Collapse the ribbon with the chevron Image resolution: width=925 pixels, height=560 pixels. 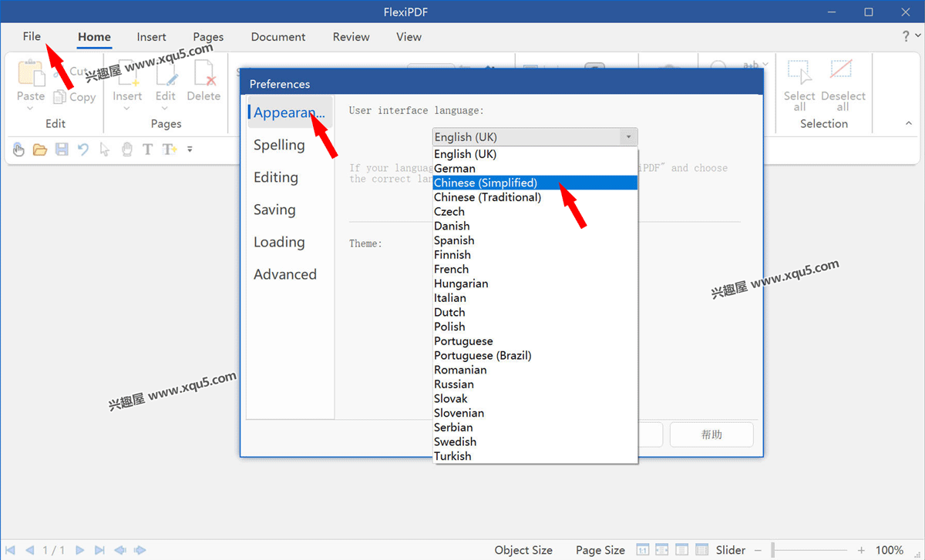tap(909, 123)
